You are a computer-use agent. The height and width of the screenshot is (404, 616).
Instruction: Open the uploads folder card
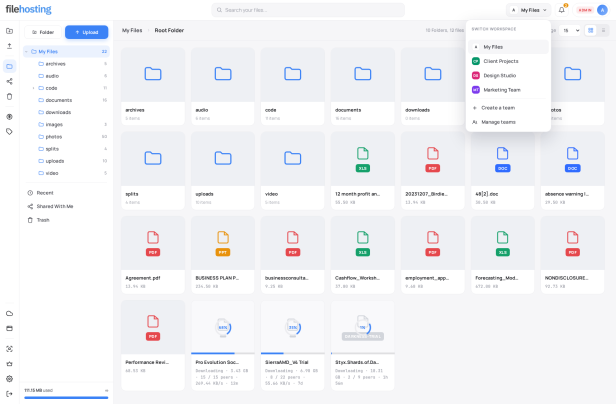tap(223, 171)
